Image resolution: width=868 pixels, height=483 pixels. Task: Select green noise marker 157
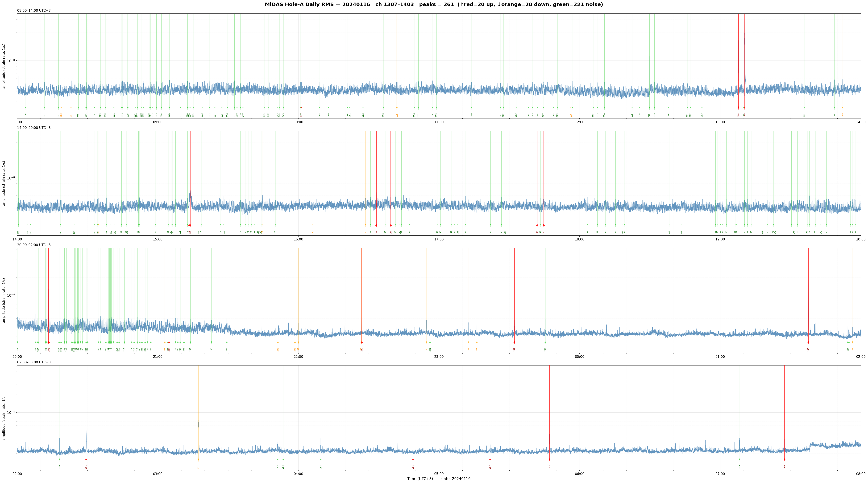(669, 225)
